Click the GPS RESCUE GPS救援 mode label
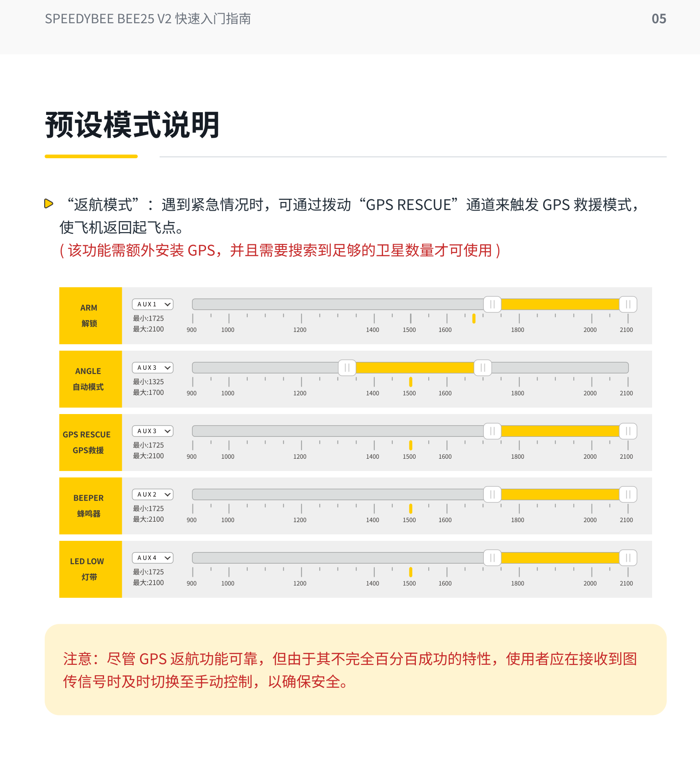 click(91, 442)
